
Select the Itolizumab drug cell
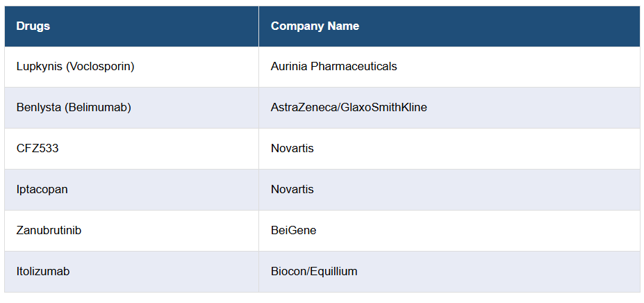(x=43, y=272)
